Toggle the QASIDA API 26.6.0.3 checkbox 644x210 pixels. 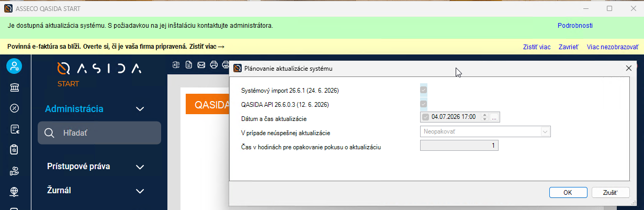tap(424, 104)
